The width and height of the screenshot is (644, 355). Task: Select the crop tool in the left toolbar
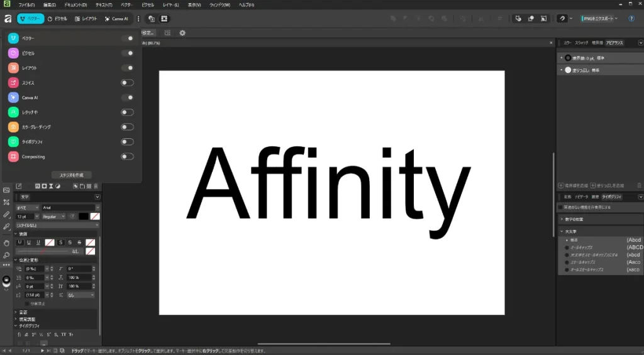point(6,202)
